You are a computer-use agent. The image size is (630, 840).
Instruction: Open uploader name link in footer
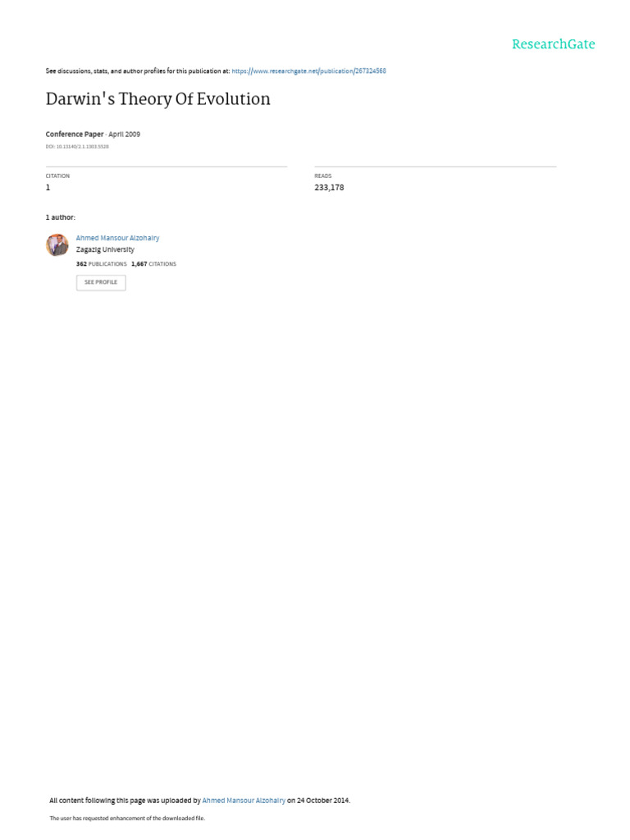244,801
